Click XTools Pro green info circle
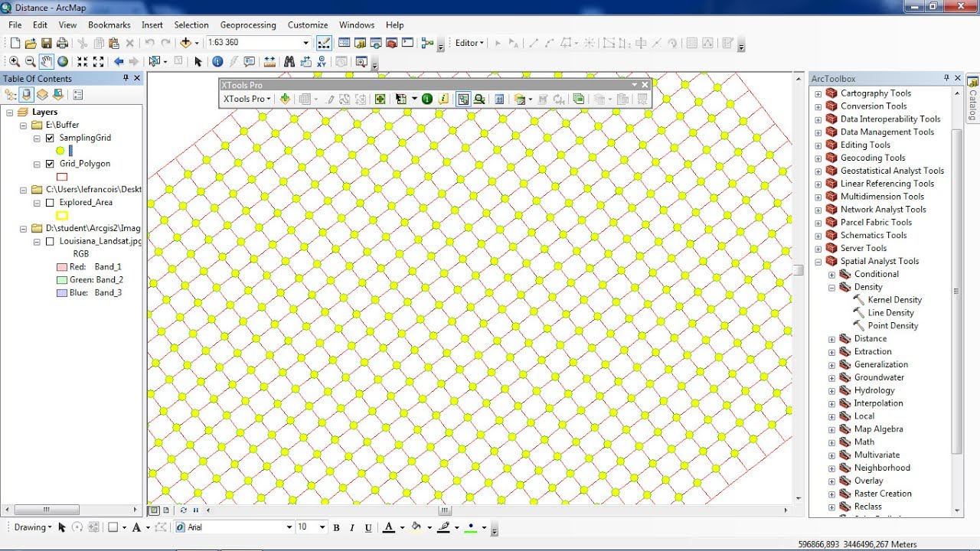Image resolution: width=980 pixels, height=551 pixels. point(427,99)
